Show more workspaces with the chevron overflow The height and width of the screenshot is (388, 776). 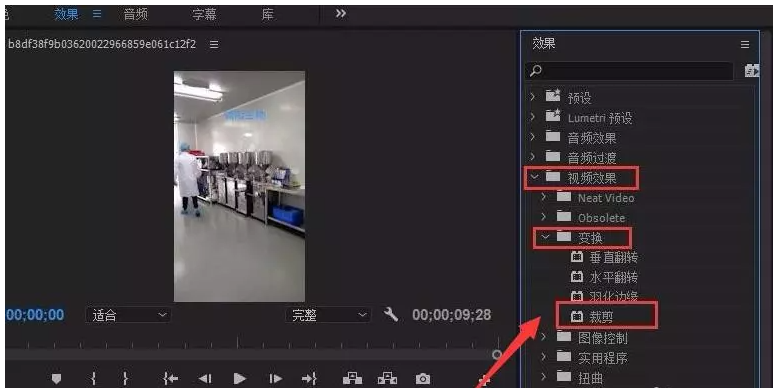(x=340, y=14)
